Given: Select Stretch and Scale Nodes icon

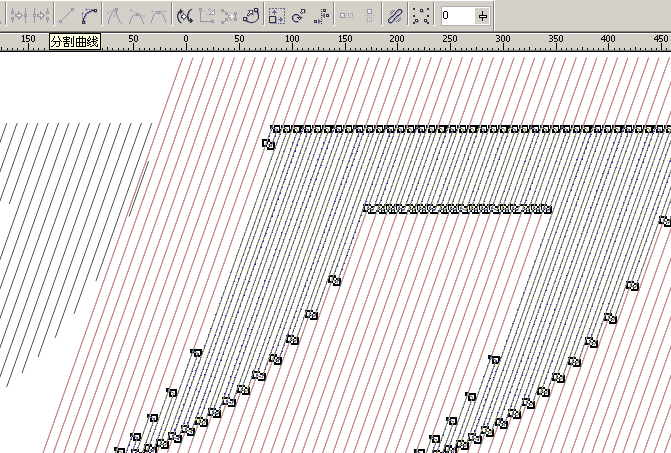Looking at the screenshot, I should tap(276, 16).
